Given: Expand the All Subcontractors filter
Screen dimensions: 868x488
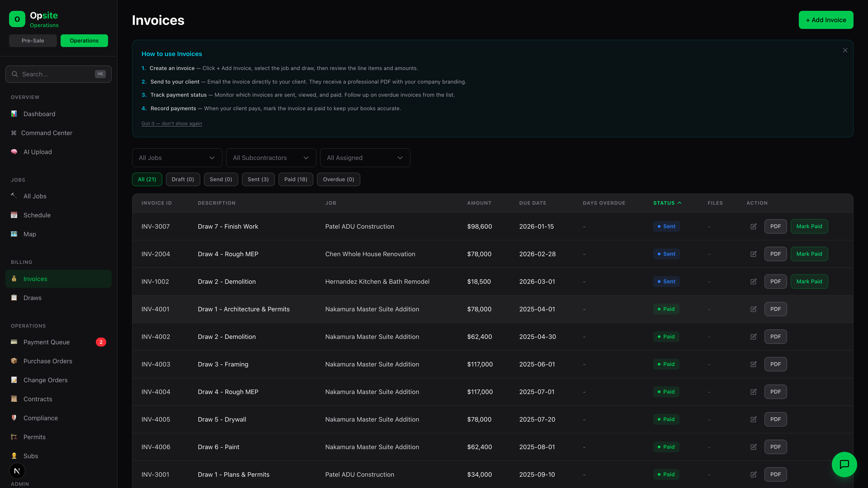Looking at the screenshot, I should [x=271, y=158].
